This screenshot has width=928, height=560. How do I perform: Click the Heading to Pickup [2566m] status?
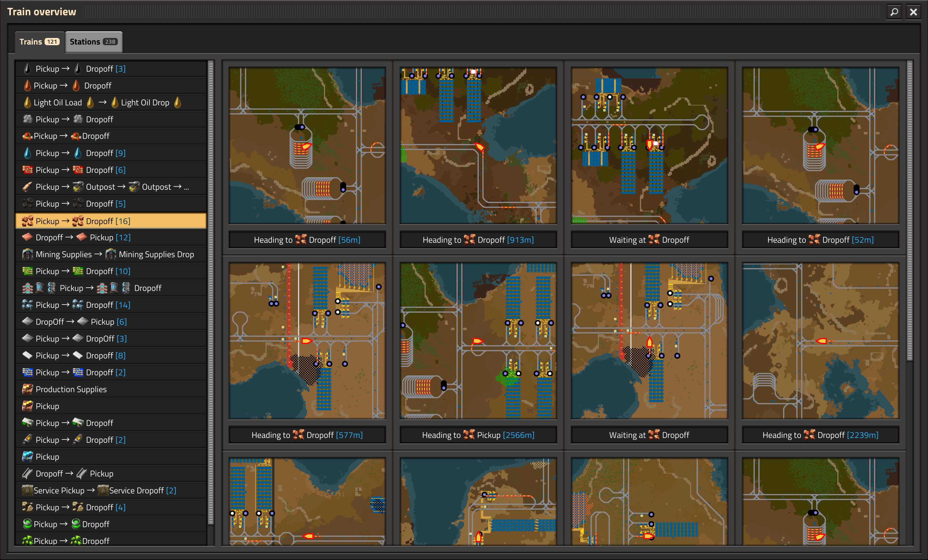tap(478, 435)
